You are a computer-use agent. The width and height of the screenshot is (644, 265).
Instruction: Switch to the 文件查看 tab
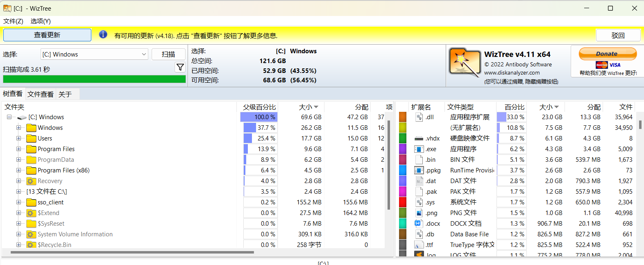(41, 94)
